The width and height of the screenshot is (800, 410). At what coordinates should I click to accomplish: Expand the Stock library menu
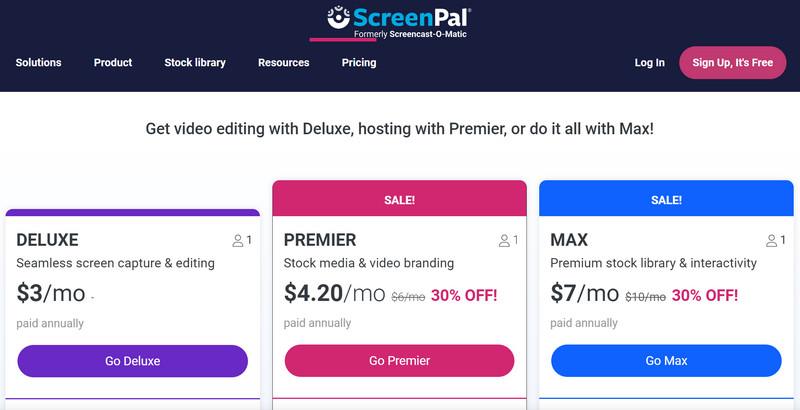coord(195,62)
